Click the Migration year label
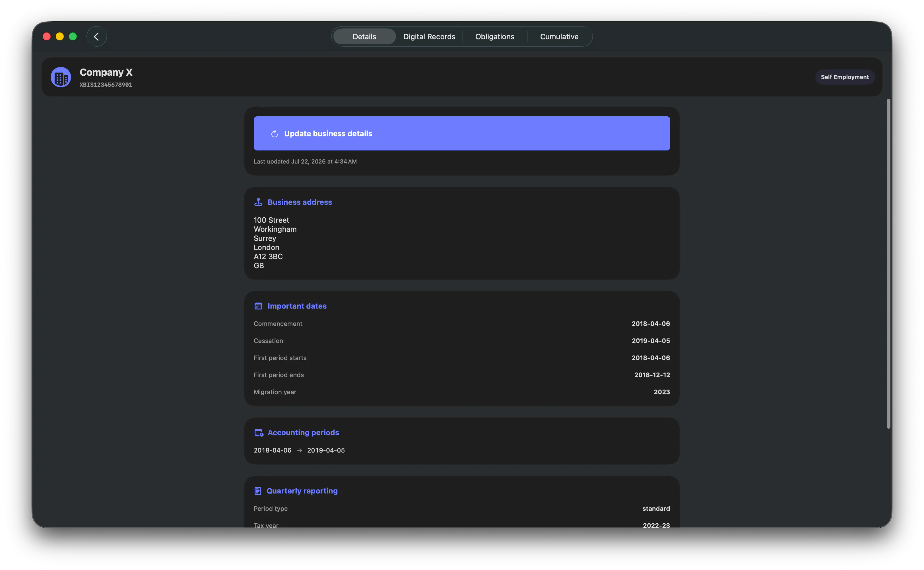The height and width of the screenshot is (570, 924). click(x=275, y=392)
